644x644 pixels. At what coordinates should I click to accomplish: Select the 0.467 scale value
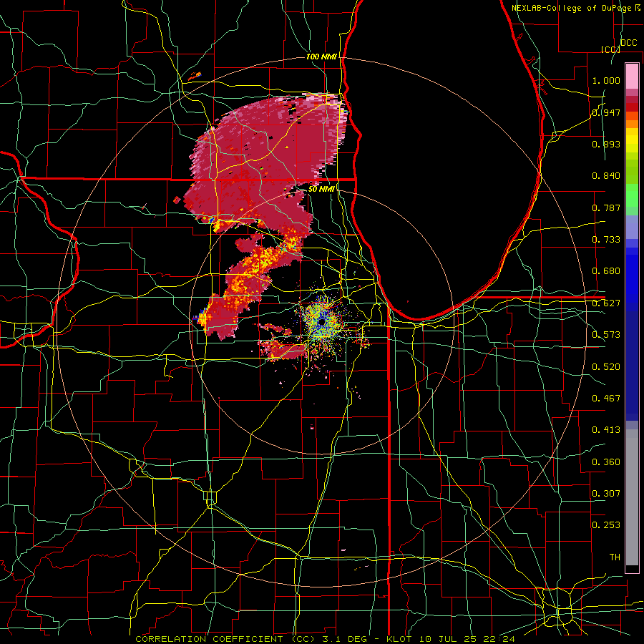pyautogui.click(x=606, y=399)
